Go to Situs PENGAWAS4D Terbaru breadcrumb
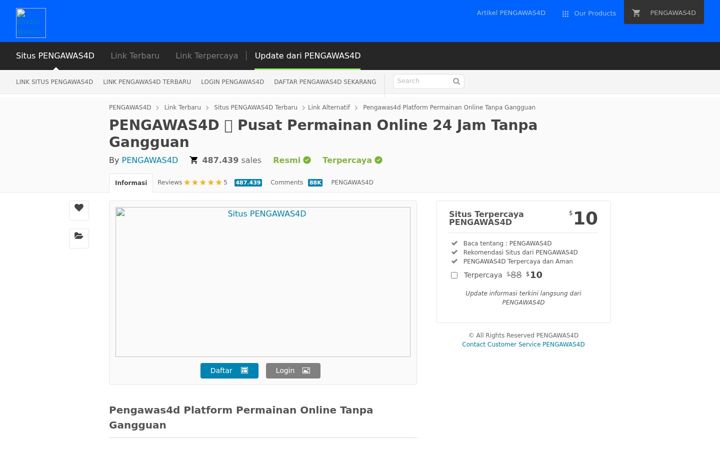 pos(256,107)
